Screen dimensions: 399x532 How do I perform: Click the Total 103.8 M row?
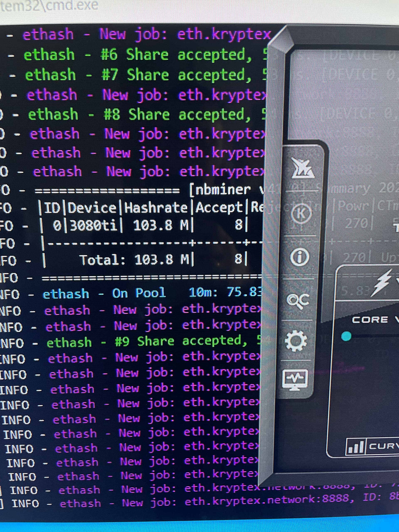point(135,260)
